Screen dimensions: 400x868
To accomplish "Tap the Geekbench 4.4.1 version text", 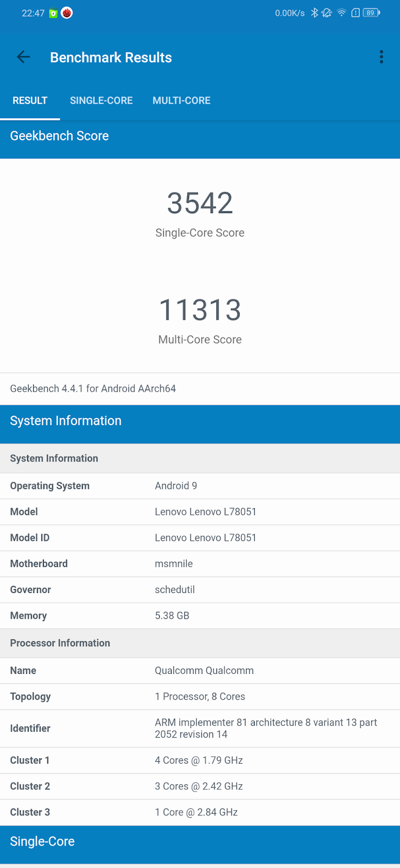I will click(x=93, y=388).
